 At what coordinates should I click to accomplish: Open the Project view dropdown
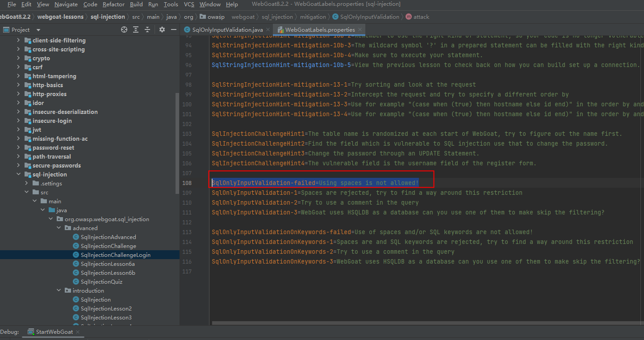(38, 30)
